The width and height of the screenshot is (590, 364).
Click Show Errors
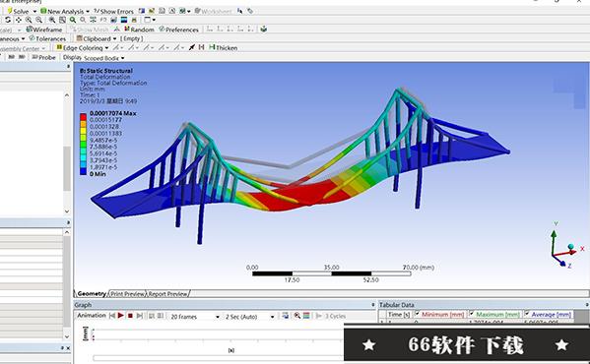click(x=113, y=11)
